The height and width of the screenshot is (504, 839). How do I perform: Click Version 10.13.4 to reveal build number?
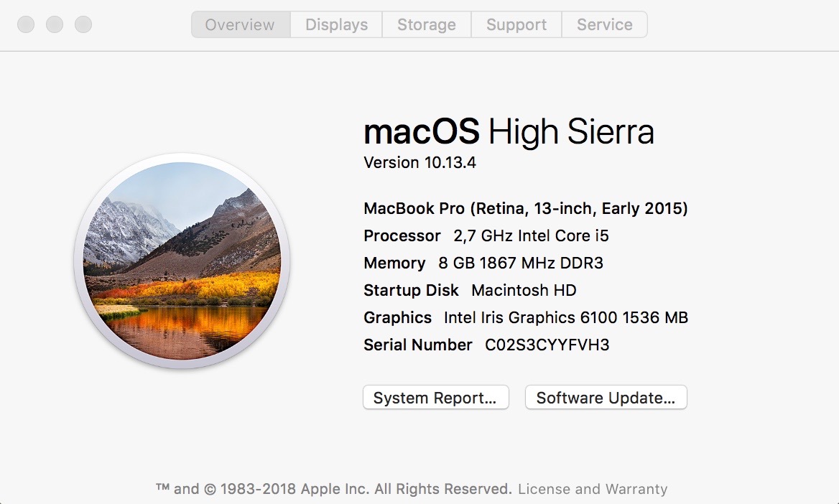[419, 163]
